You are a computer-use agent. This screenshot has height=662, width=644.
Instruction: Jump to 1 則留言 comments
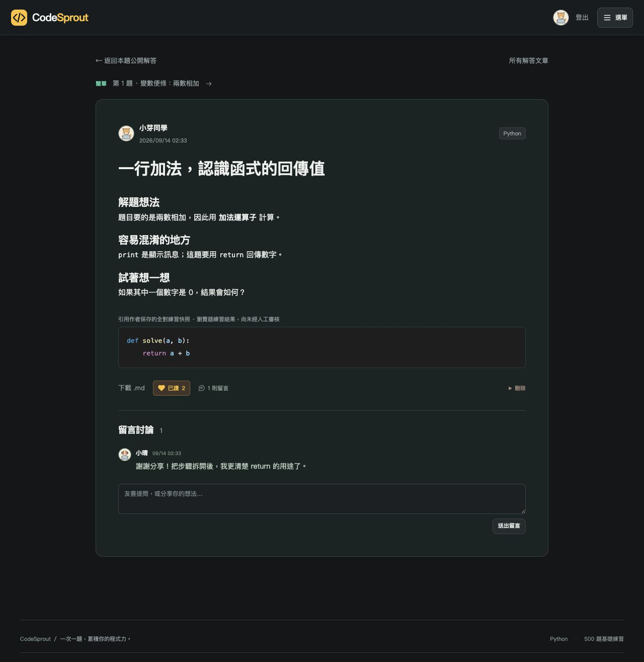[213, 388]
